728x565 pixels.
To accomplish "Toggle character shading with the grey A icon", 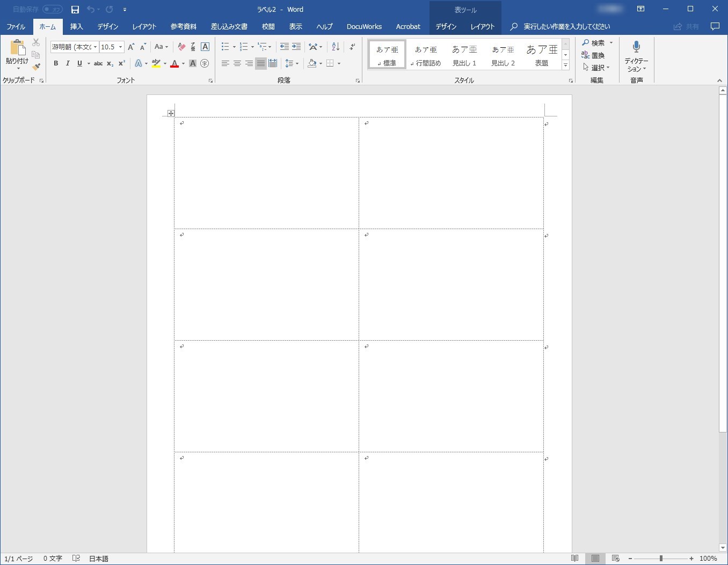I will click(x=193, y=63).
